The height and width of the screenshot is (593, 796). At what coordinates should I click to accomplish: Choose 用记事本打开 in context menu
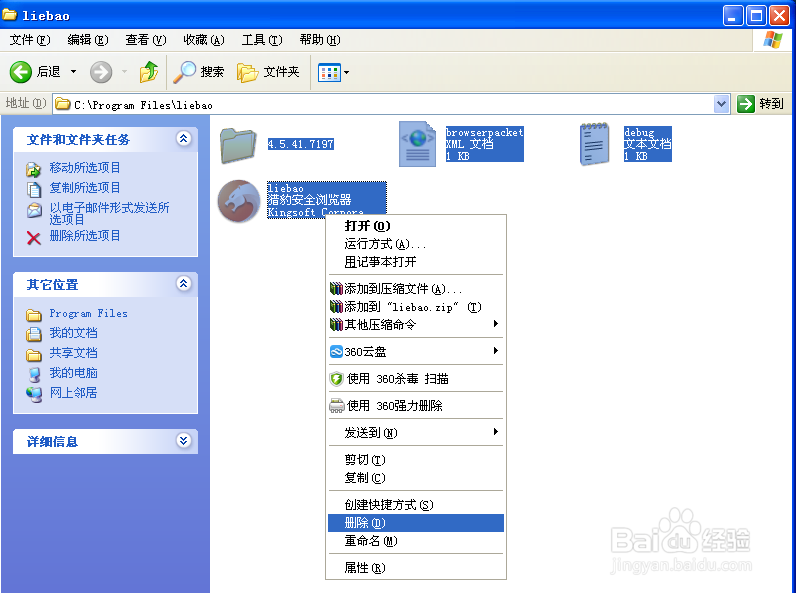tap(416, 262)
